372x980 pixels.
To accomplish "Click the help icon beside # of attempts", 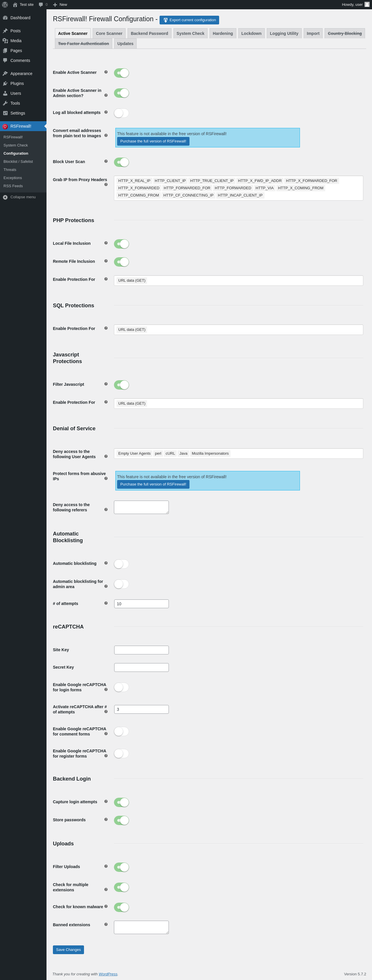I will pyautogui.click(x=106, y=603).
